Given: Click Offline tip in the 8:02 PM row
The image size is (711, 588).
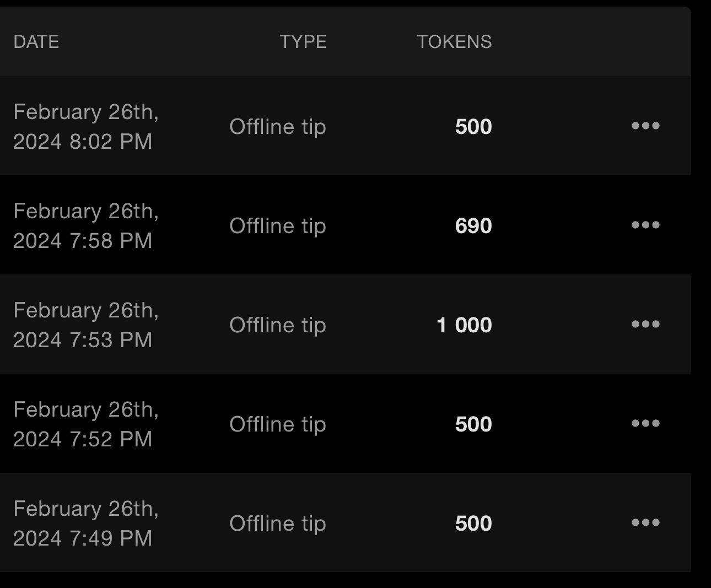Looking at the screenshot, I should (x=278, y=127).
